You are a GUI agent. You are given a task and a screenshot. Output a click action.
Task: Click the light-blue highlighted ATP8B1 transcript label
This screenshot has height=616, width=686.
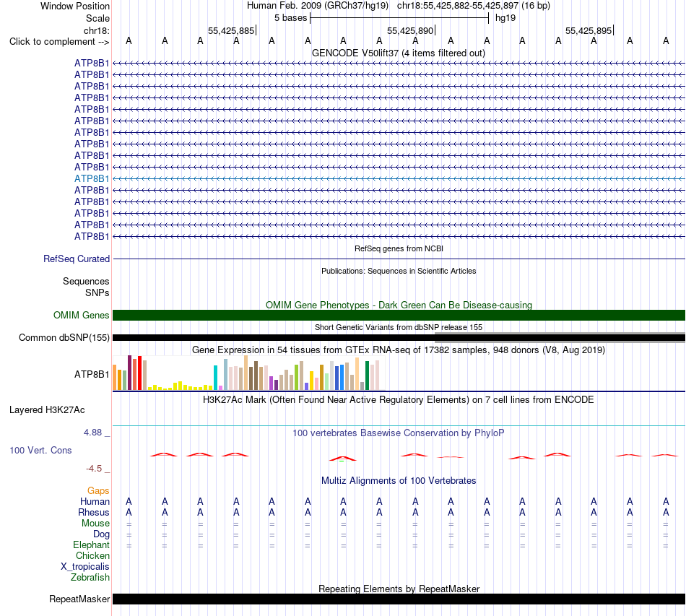click(x=92, y=178)
